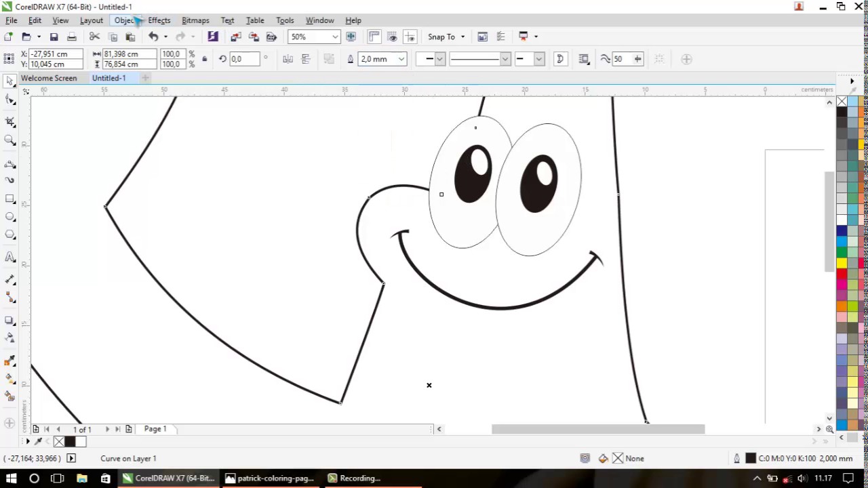The image size is (868, 488).
Task: Paste from the clipboard
Action: (130, 37)
